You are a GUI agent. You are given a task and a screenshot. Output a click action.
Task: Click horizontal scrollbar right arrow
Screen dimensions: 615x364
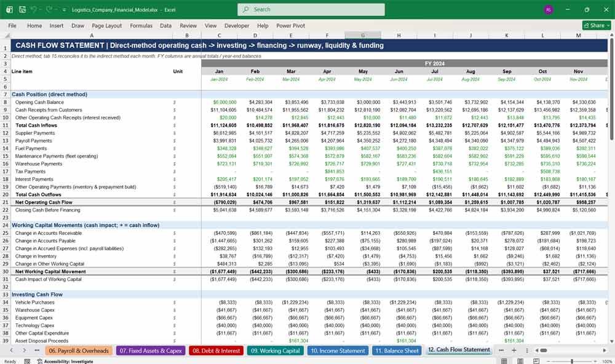tap(605, 350)
